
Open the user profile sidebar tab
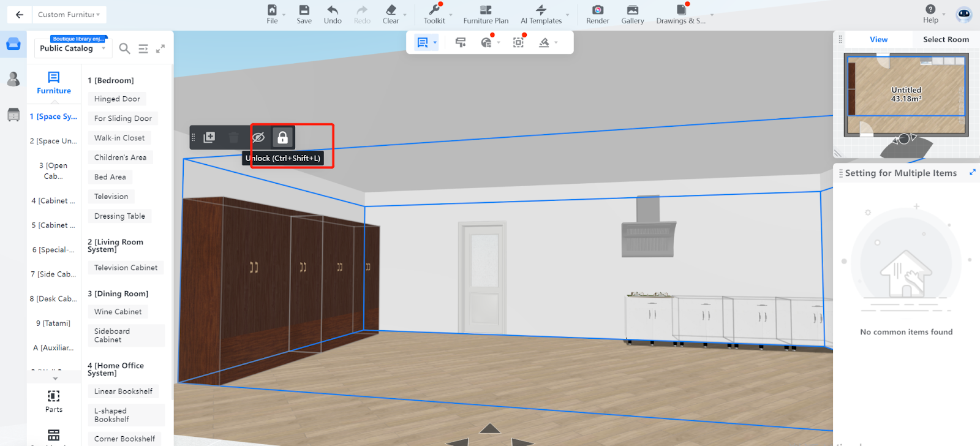pyautogui.click(x=13, y=79)
